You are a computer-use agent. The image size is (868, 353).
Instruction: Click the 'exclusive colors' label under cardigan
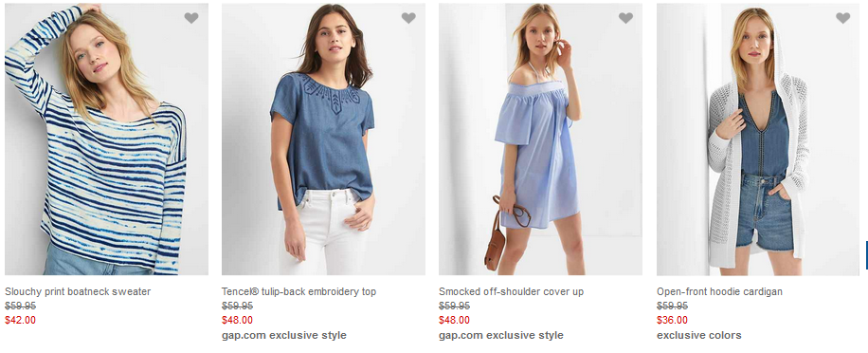pos(699,335)
